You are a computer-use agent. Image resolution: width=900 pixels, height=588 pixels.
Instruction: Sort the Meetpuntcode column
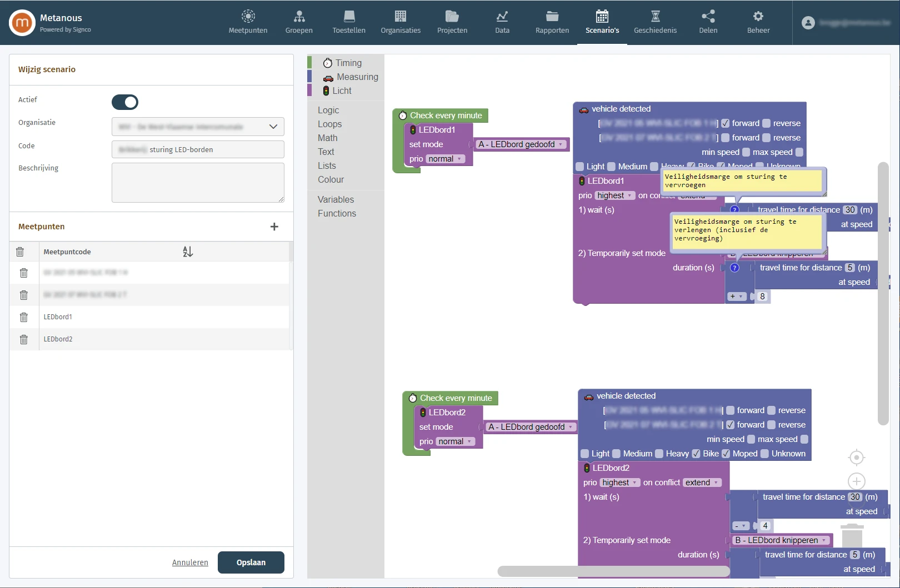188,252
